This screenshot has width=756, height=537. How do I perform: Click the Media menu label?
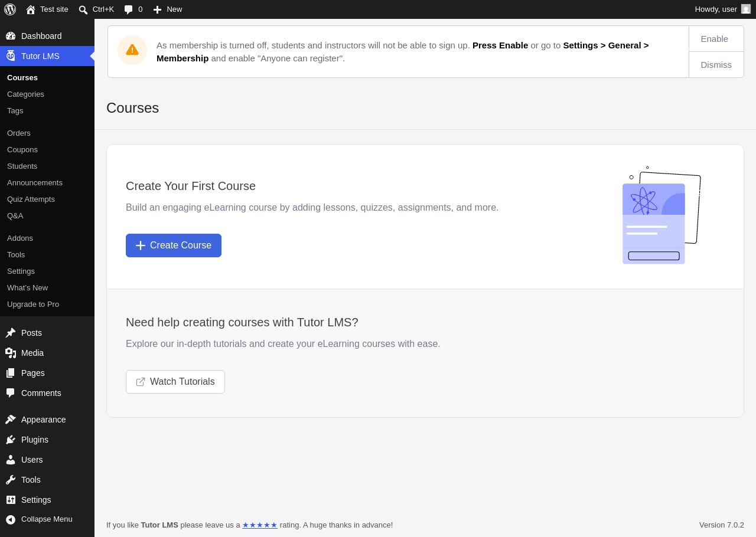pyautogui.click(x=32, y=353)
